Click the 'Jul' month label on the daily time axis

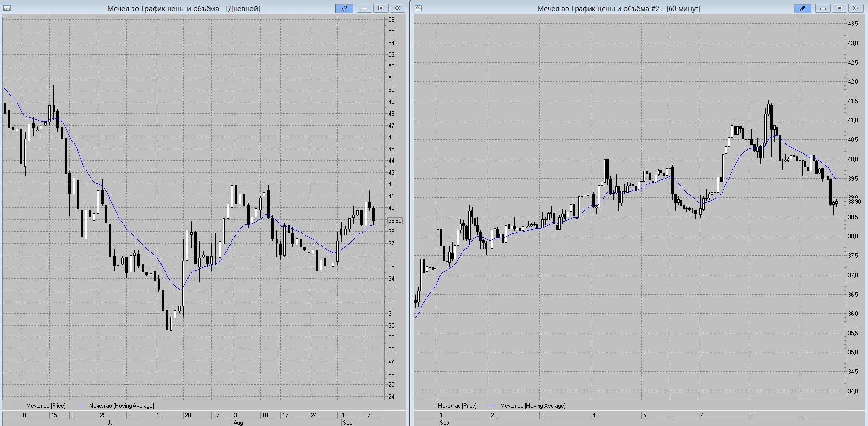[111, 423]
